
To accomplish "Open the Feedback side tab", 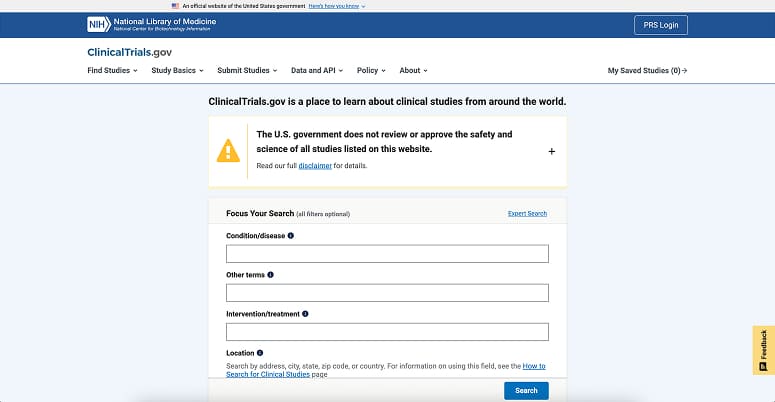I will click(764, 350).
